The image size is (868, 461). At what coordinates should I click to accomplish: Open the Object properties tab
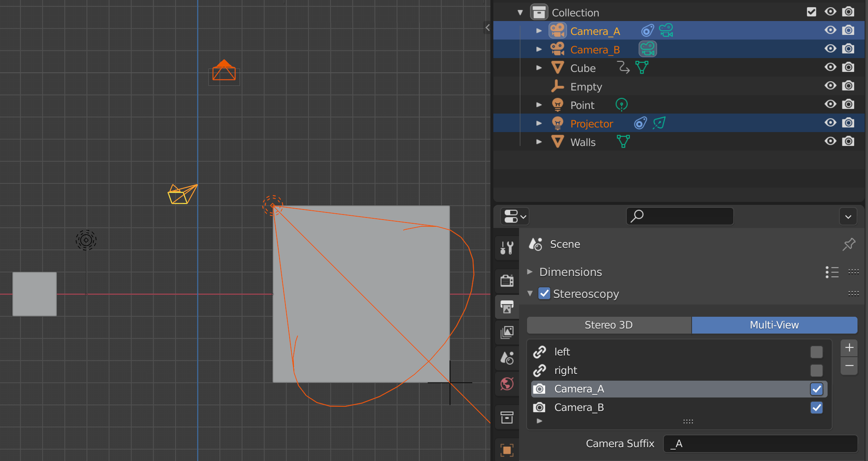[507, 450]
